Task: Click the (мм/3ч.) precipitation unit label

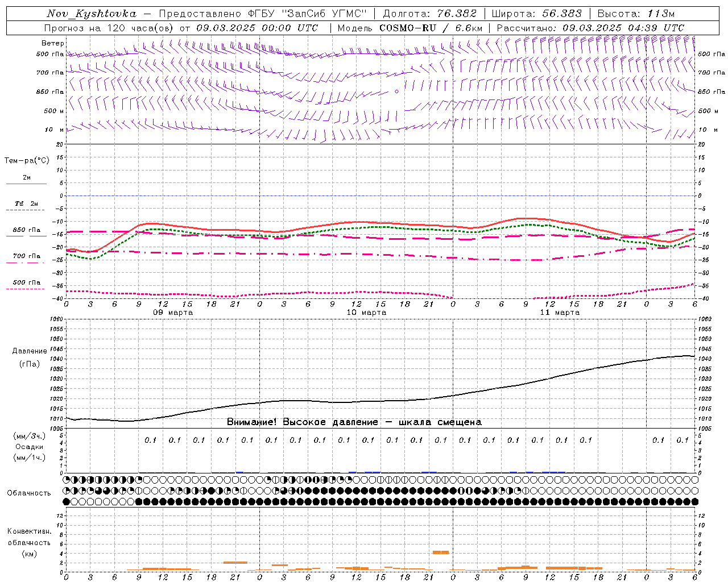Action: coord(30,436)
